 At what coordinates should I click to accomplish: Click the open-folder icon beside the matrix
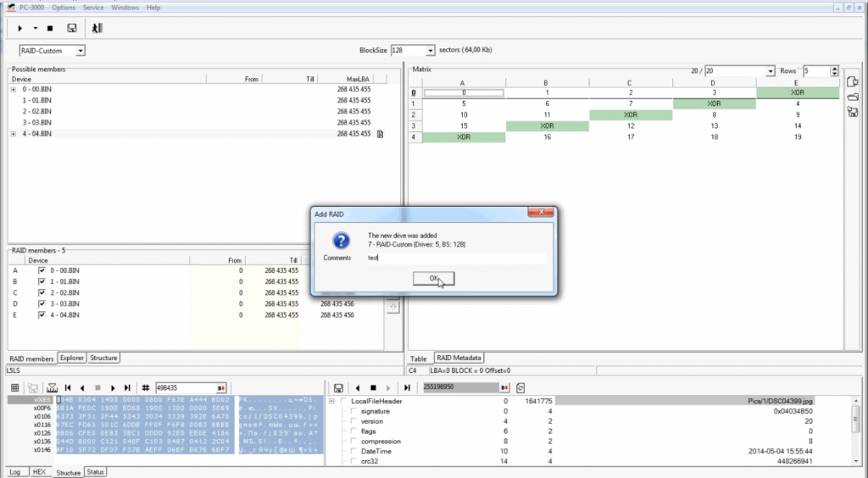[852, 97]
